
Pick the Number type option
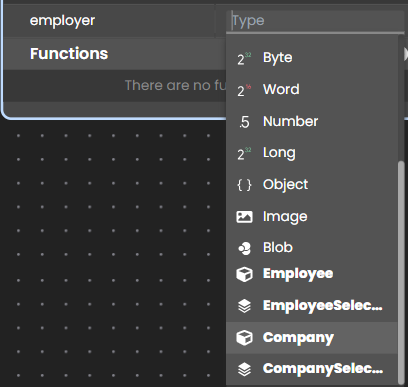click(x=312, y=122)
